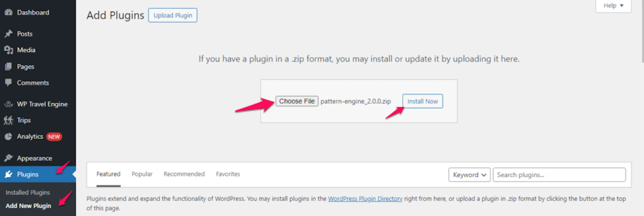Viewport: 644px width, 216px height.
Task: Click Install Now button
Action: tap(422, 101)
